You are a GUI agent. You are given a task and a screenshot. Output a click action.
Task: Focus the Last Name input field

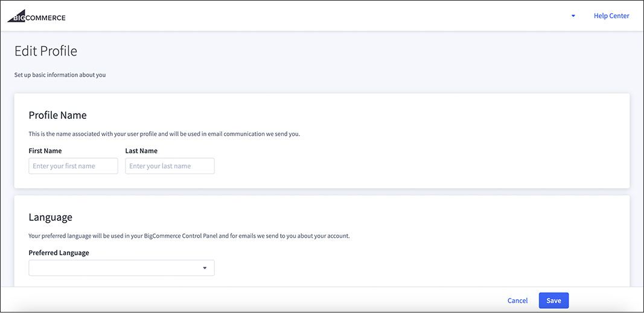point(170,166)
